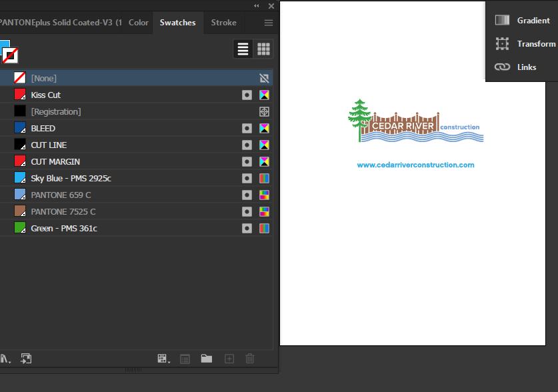This screenshot has height=392, width=558.
Task: Select the [Registration] swatch color
Action: point(20,111)
